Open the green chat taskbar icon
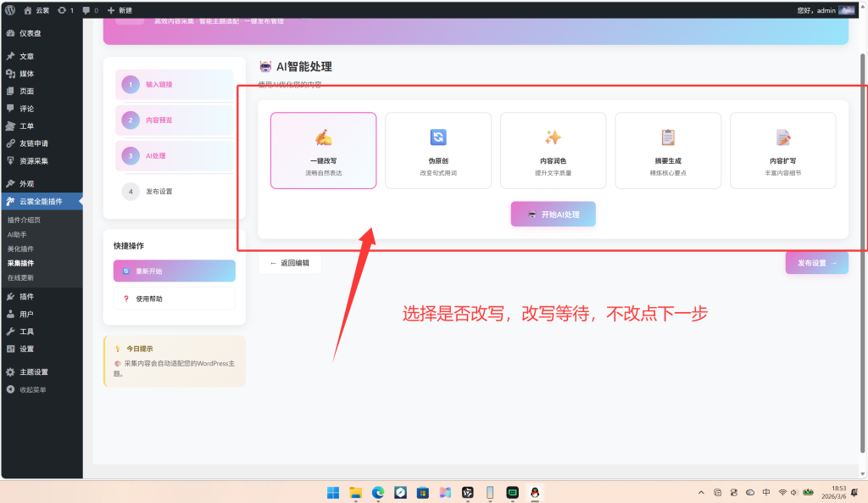Screen dimensions: 868x503 click(513, 493)
